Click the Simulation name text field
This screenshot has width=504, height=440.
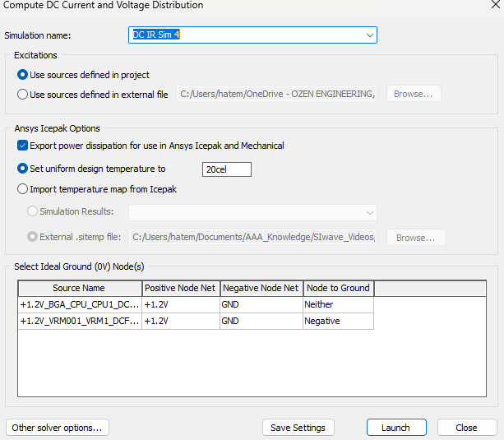[247, 35]
